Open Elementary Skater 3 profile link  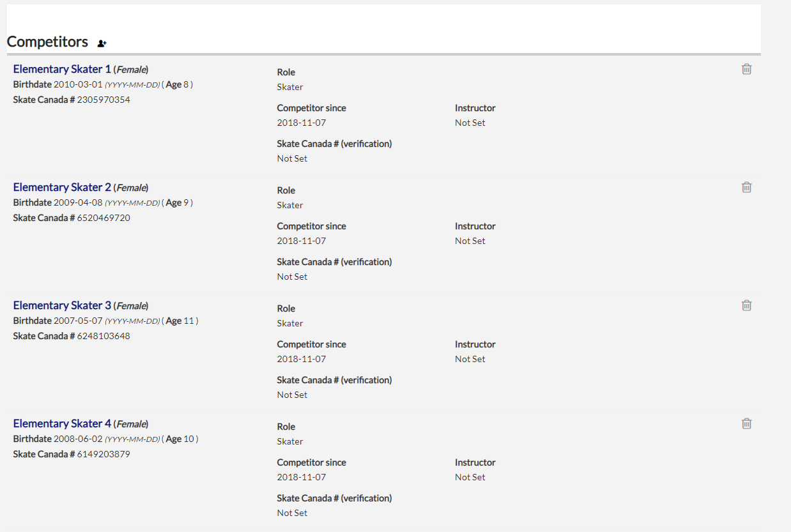62,305
